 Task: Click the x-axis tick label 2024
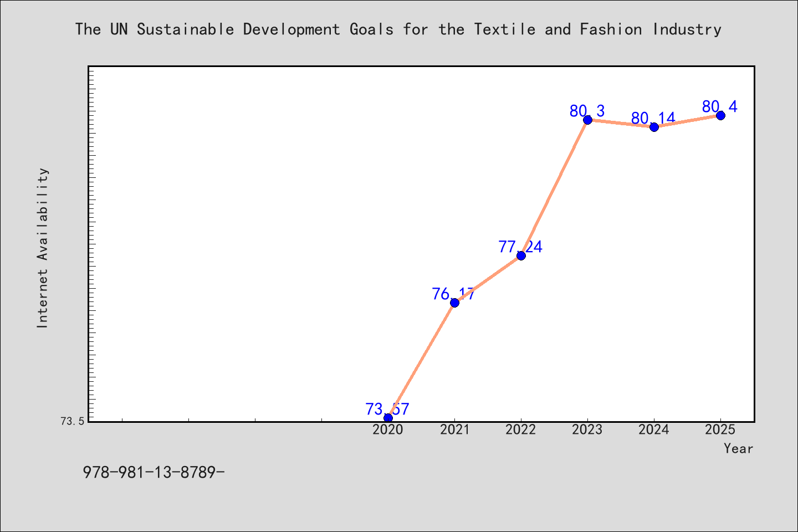pyautogui.click(x=654, y=430)
